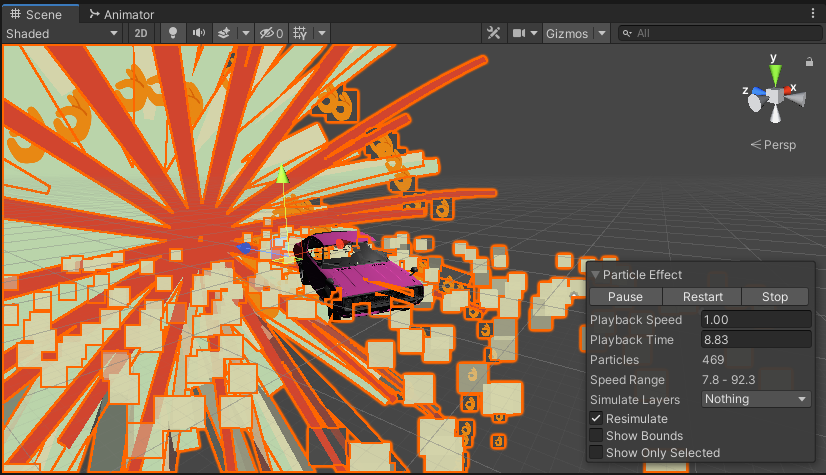Click the scene camera settings icon
This screenshot has height=475, width=826.
click(x=519, y=33)
